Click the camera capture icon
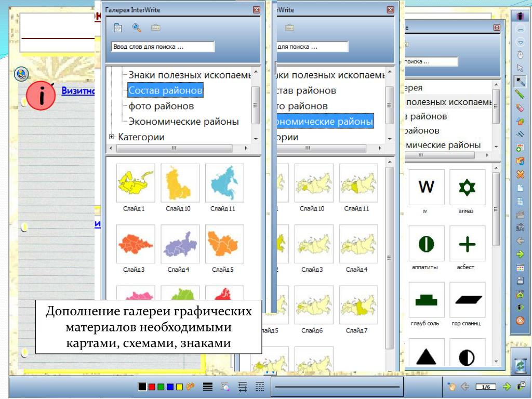 520,228
